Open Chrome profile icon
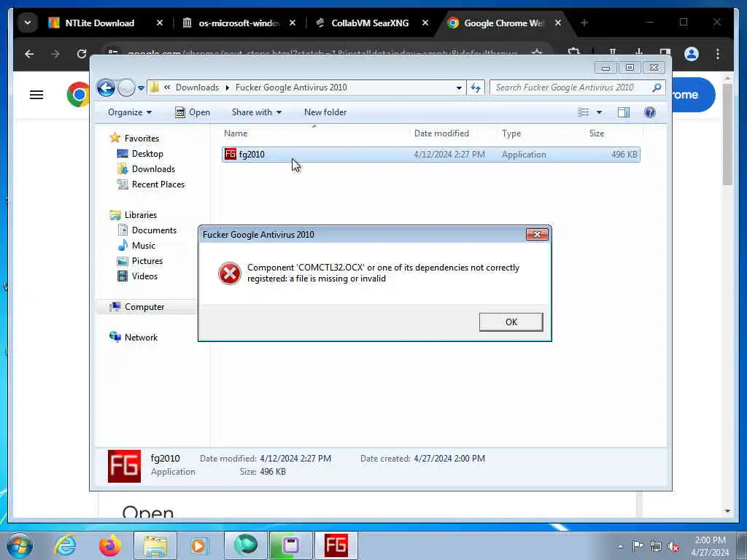747x560 pixels. [x=692, y=54]
